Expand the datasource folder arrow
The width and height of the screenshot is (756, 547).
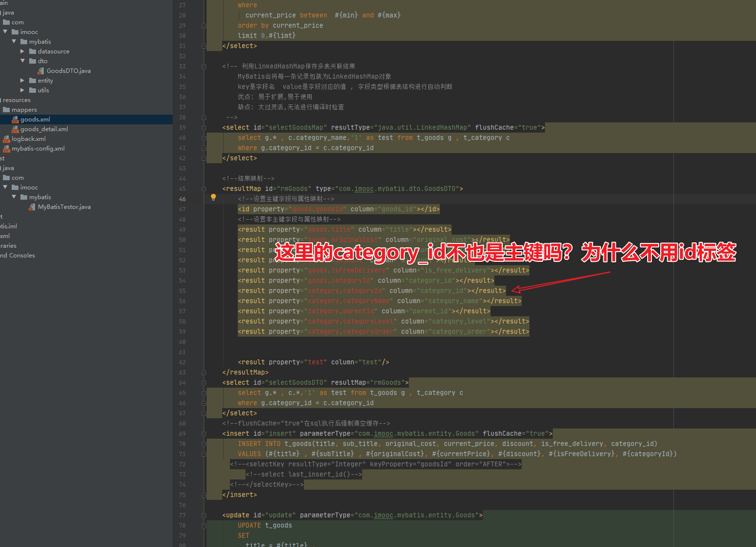22,51
